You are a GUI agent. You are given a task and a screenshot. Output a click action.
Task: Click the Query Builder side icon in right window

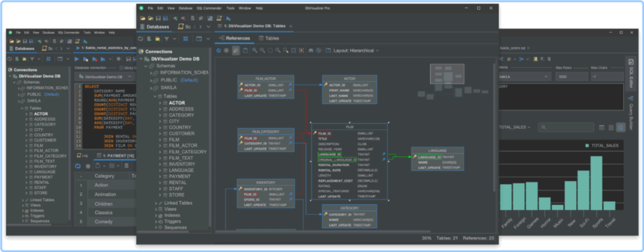(x=631, y=97)
